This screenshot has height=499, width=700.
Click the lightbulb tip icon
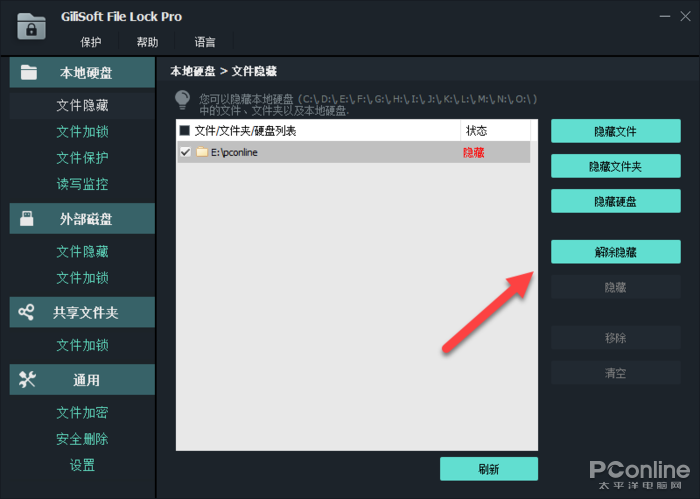point(183,100)
